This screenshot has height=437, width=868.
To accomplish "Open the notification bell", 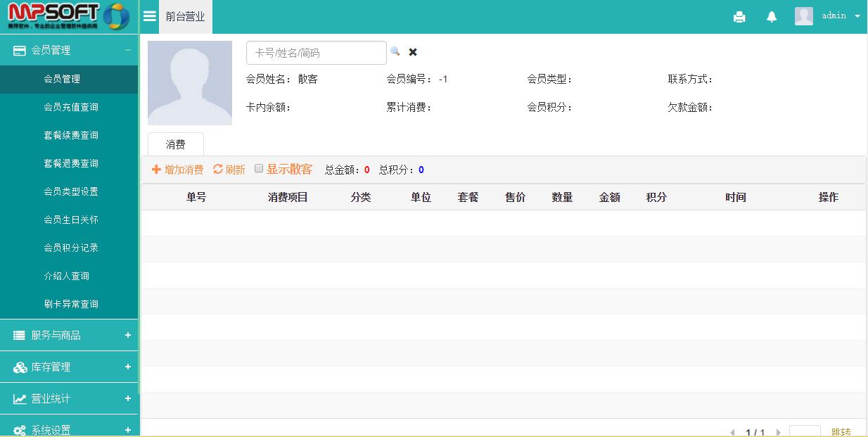I will click(x=772, y=17).
